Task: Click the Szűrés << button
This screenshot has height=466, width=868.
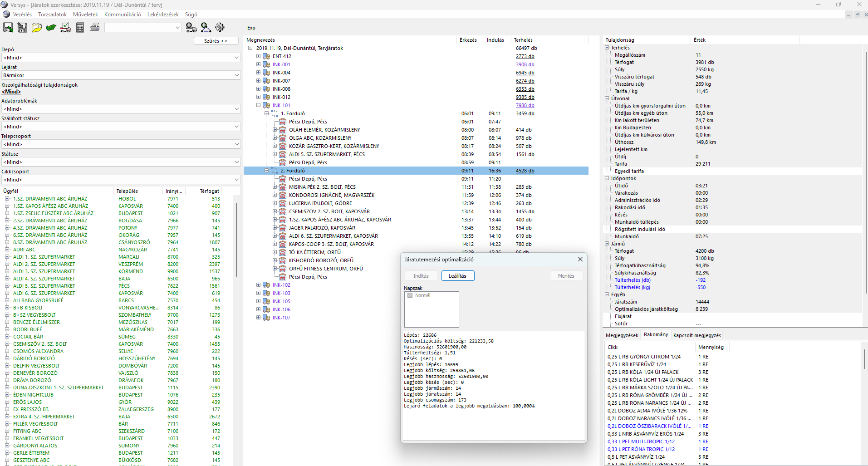Action: click(x=216, y=41)
